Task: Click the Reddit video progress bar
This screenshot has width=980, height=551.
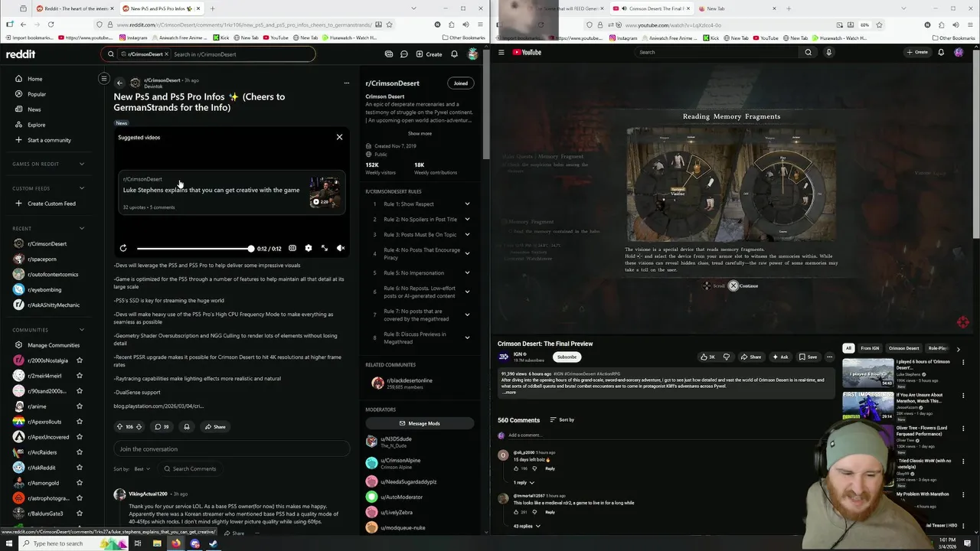Action: point(194,249)
